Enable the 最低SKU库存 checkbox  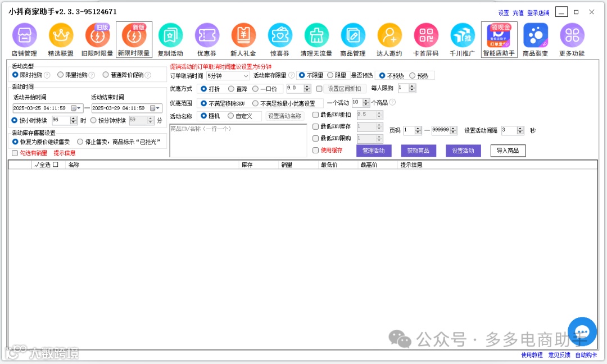(x=315, y=126)
